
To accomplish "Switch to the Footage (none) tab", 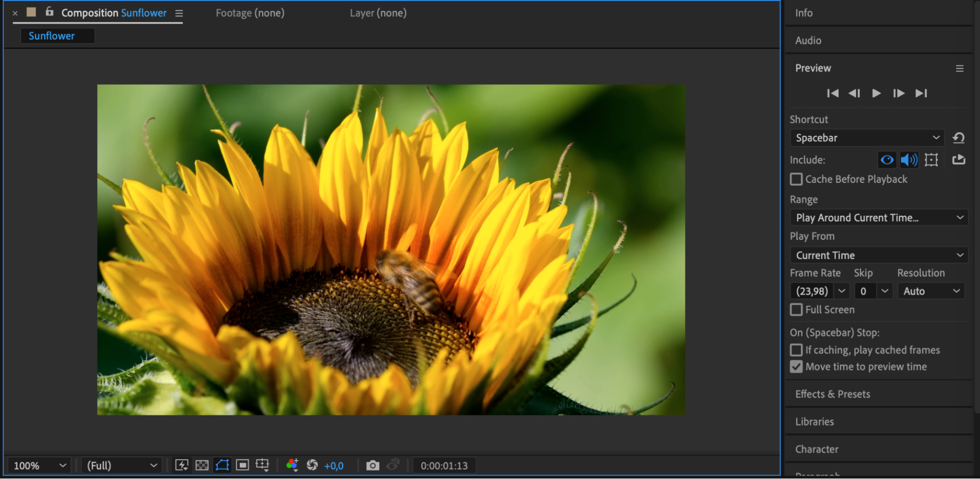I will [250, 13].
